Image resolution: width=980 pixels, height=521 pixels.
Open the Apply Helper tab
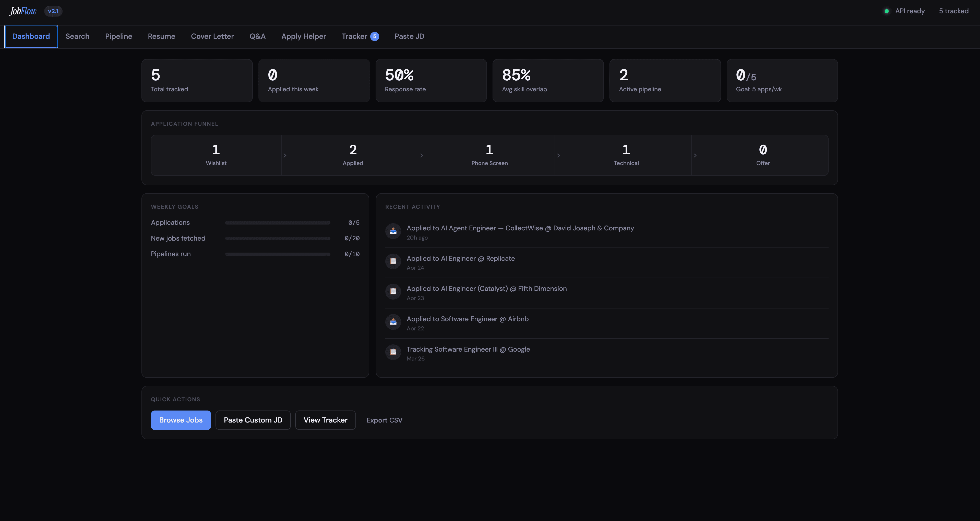tap(304, 36)
